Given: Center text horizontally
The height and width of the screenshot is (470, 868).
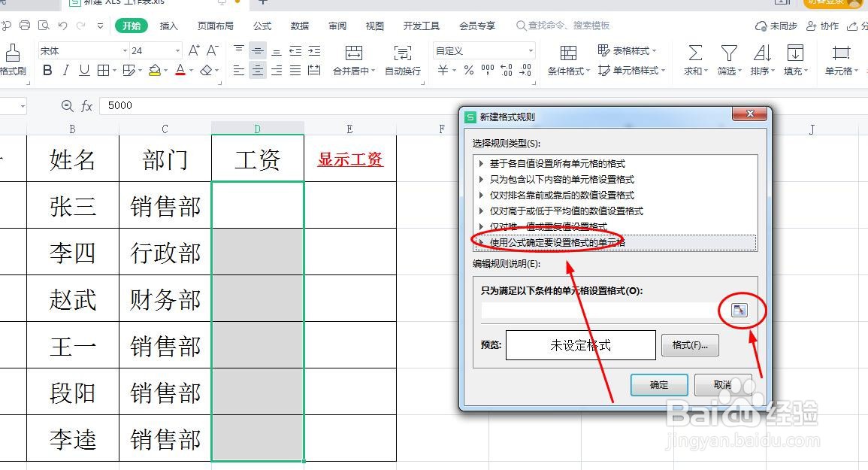Looking at the screenshot, I should (x=258, y=71).
